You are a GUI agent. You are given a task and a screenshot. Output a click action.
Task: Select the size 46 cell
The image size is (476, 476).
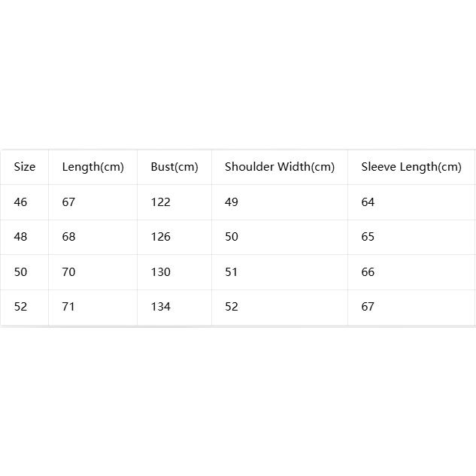pos(20,202)
